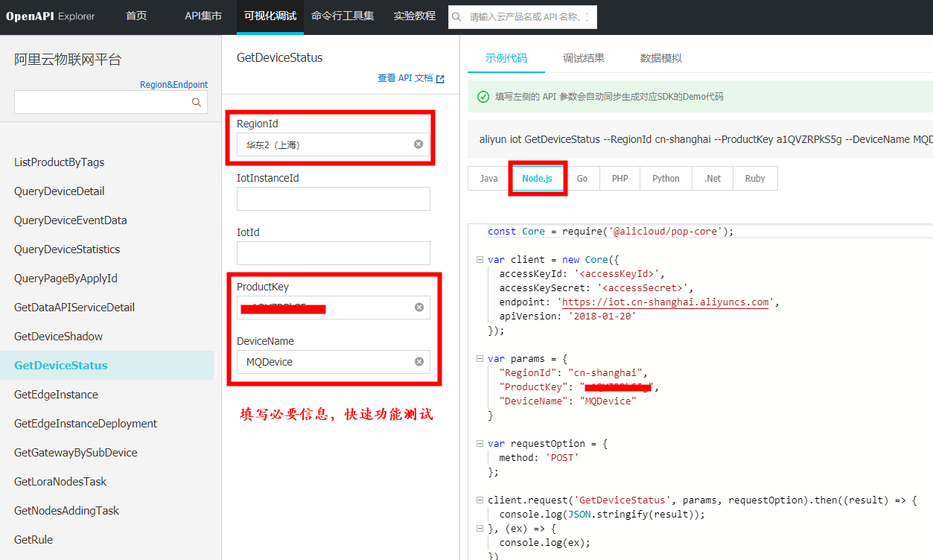Clear the DeviceName field with its X icon
This screenshot has width=933, height=560.
pyautogui.click(x=419, y=361)
